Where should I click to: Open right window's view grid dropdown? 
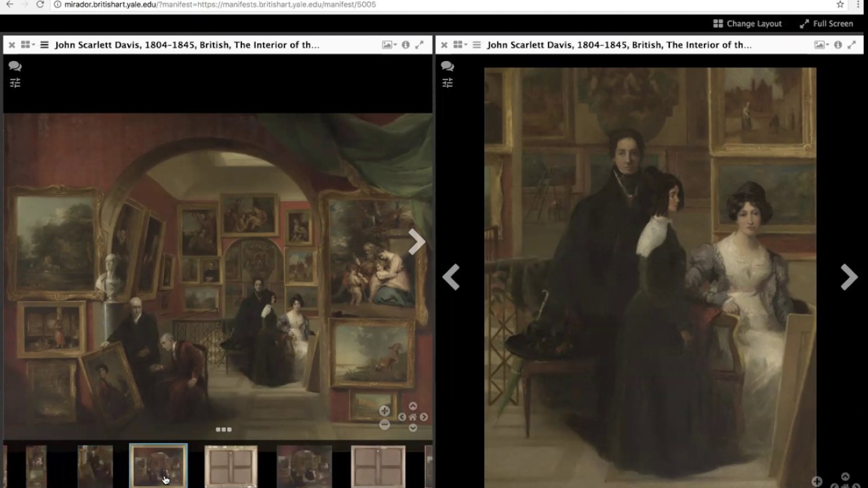[x=460, y=45]
